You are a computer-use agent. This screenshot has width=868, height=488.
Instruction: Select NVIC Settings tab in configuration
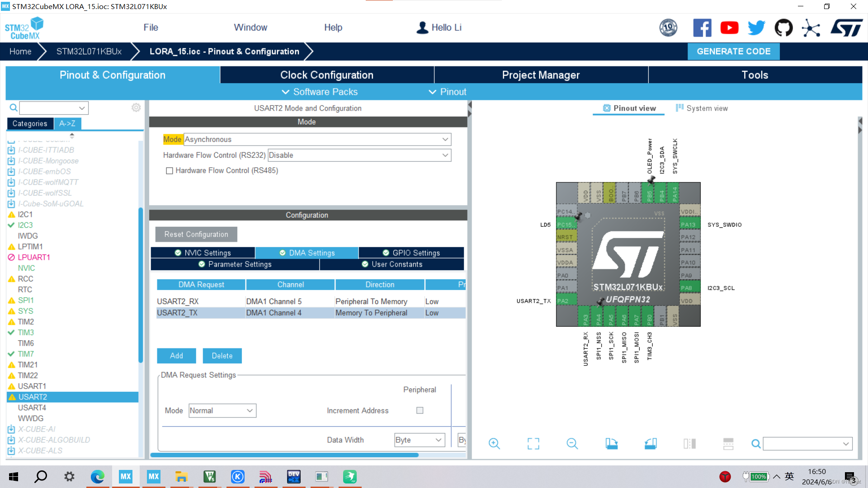pyautogui.click(x=208, y=253)
